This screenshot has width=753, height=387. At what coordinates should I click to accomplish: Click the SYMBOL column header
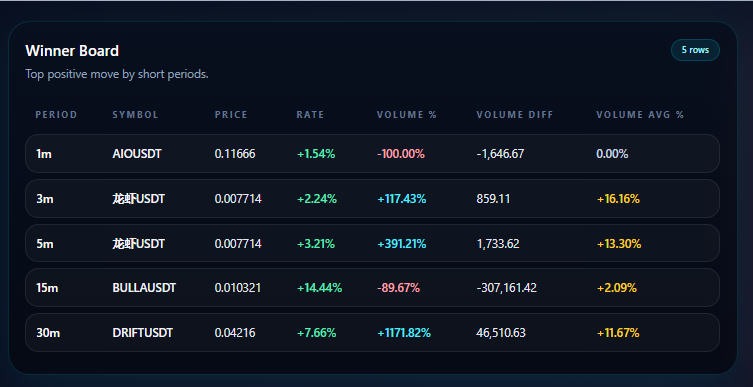[x=135, y=115]
